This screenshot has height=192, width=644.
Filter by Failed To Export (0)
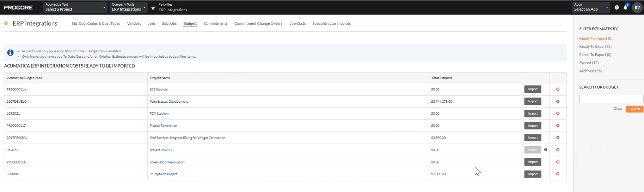[x=595, y=55]
